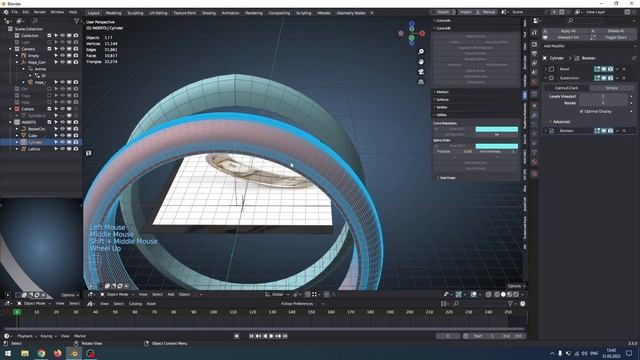Jump to the last frame
640x360 pixels.
(285, 336)
